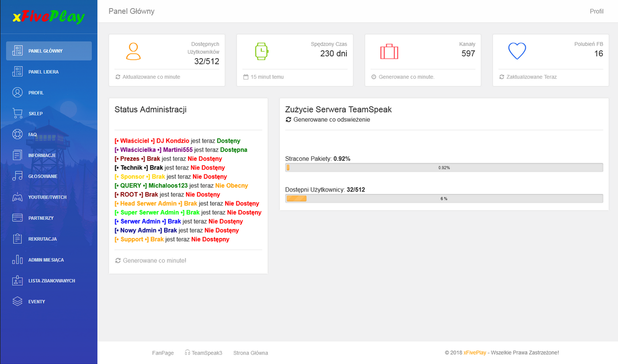Click the Stracone Pakiety progress bar
This screenshot has height=364, width=618.
[x=444, y=168]
